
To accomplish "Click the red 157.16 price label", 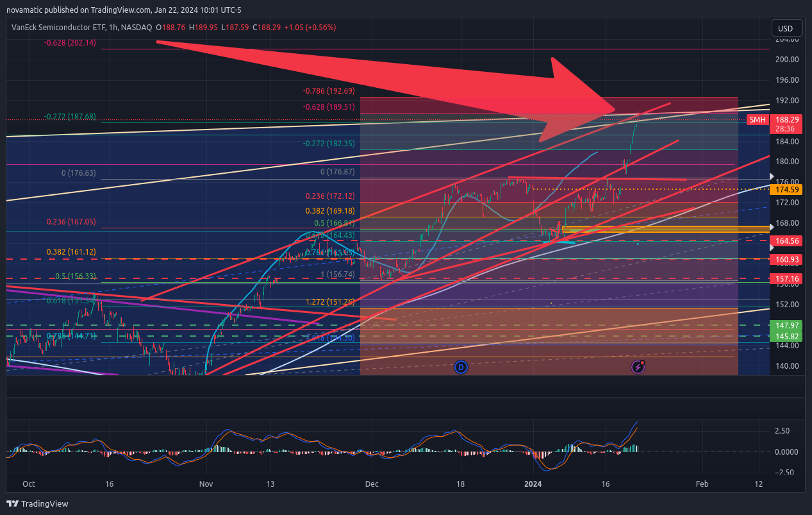I will click(x=788, y=279).
